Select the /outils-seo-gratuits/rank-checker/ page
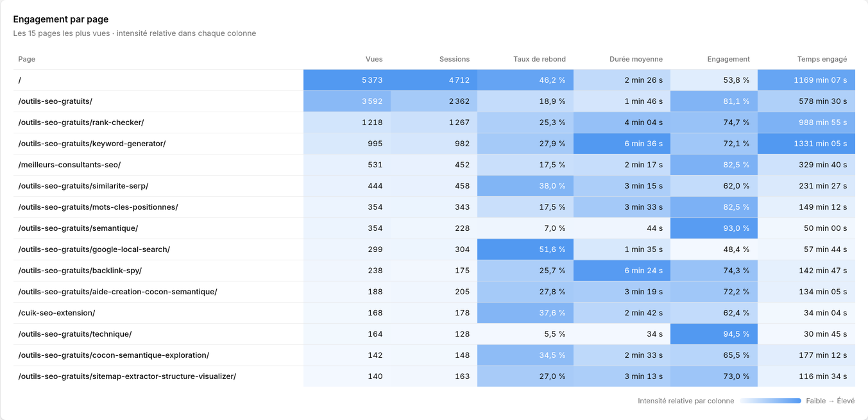Screen dimensions: 868x420 81,122
